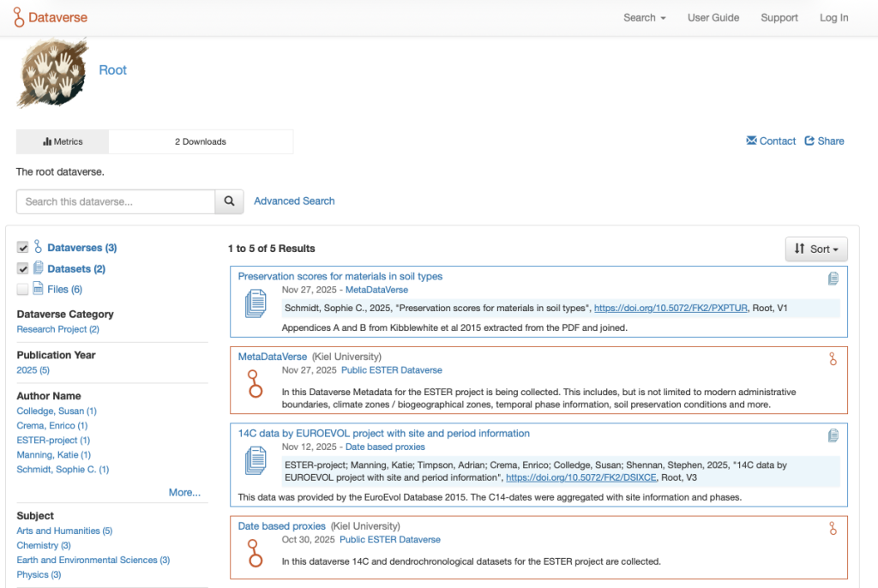Click dataset icon beside 14C data result
This screenshot has width=878, height=588.
256,460
